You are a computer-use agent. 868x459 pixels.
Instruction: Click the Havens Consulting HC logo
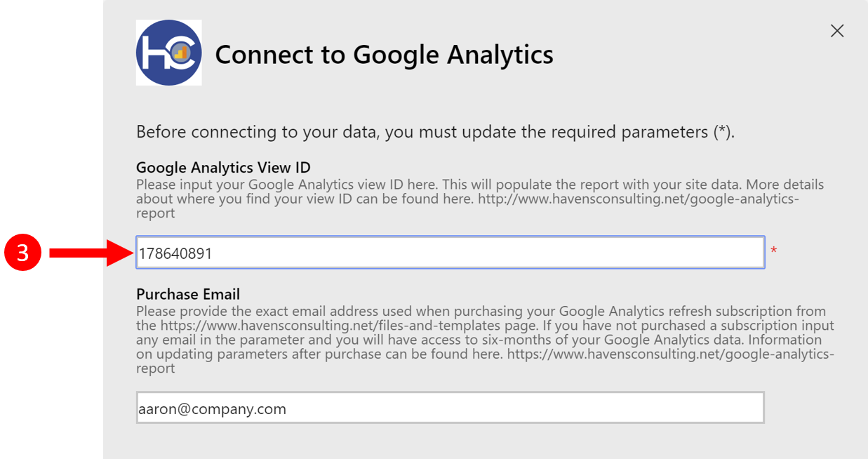(169, 53)
